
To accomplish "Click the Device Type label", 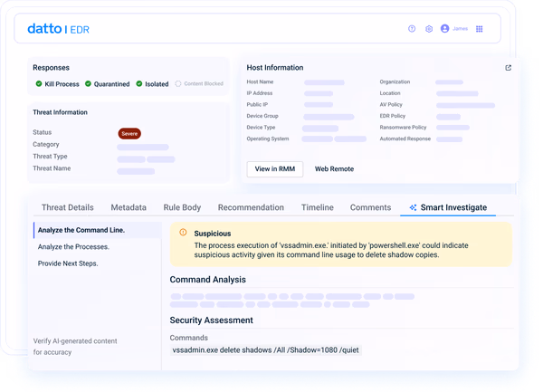I will [x=261, y=128].
